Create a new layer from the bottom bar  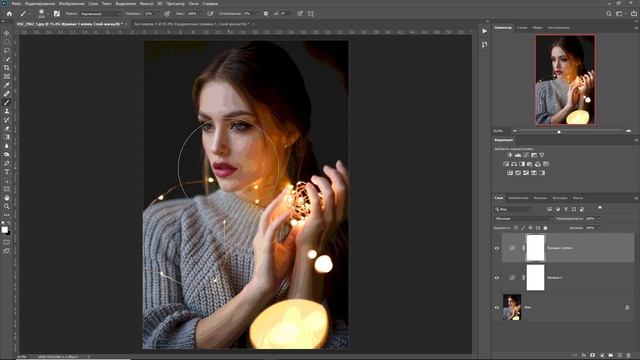tap(620, 356)
